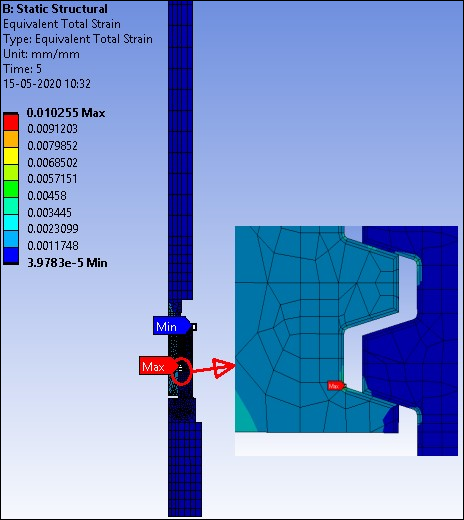Image resolution: width=464 pixels, height=520 pixels.
Task: Click legend value 3.9783e-5 Min
Action: click(x=67, y=263)
